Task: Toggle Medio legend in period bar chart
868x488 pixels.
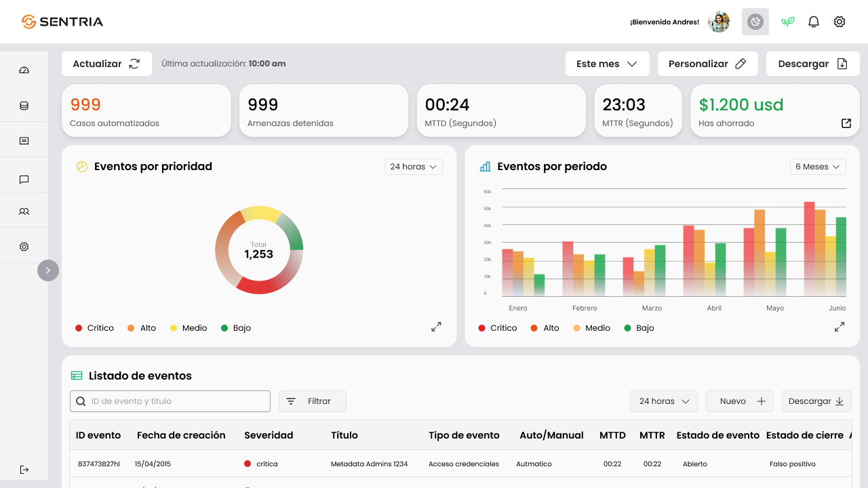Action: pyautogui.click(x=592, y=328)
